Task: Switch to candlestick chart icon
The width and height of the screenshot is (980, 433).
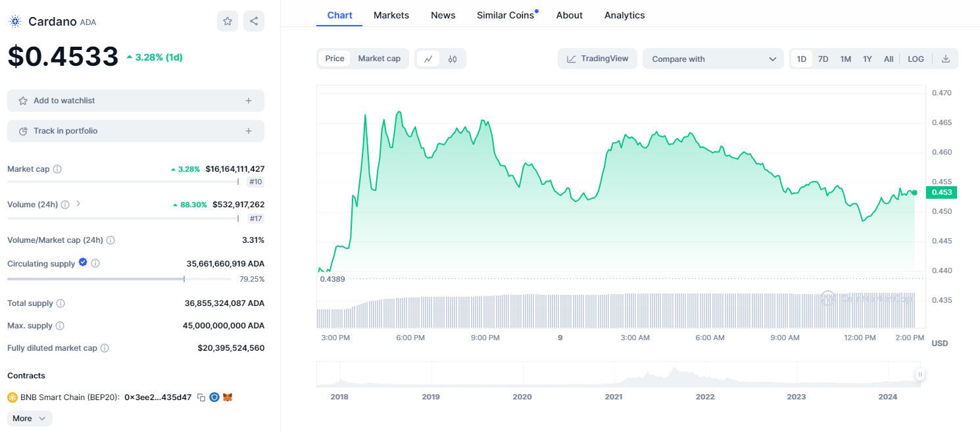Action: (x=453, y=59)
